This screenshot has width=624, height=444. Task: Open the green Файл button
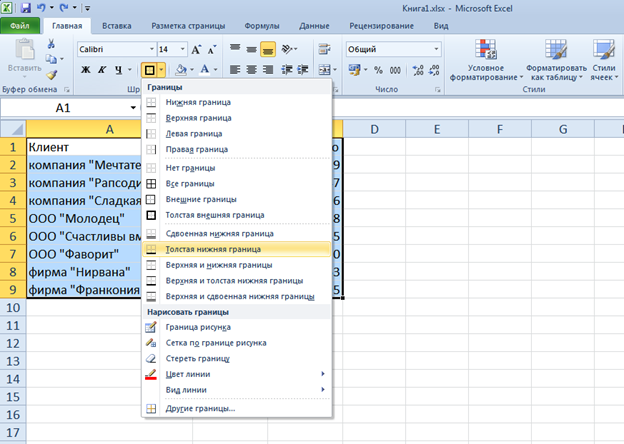coord(20,25)
